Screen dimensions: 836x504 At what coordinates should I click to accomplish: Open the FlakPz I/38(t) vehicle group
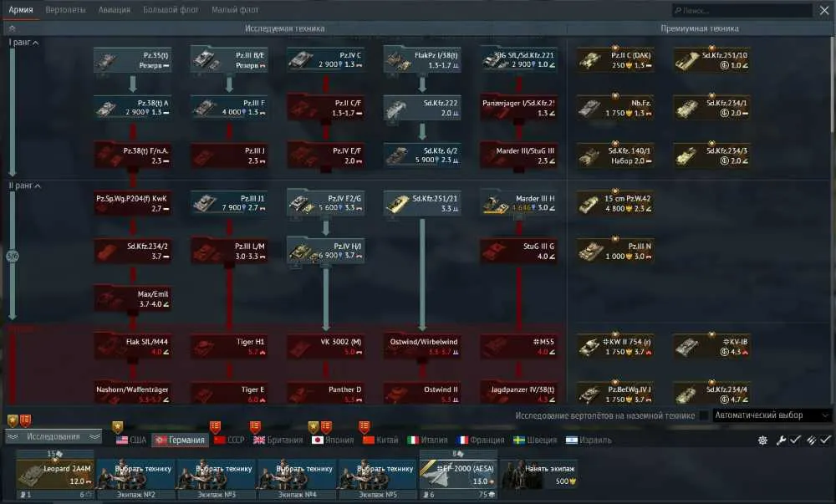point(421,60)
